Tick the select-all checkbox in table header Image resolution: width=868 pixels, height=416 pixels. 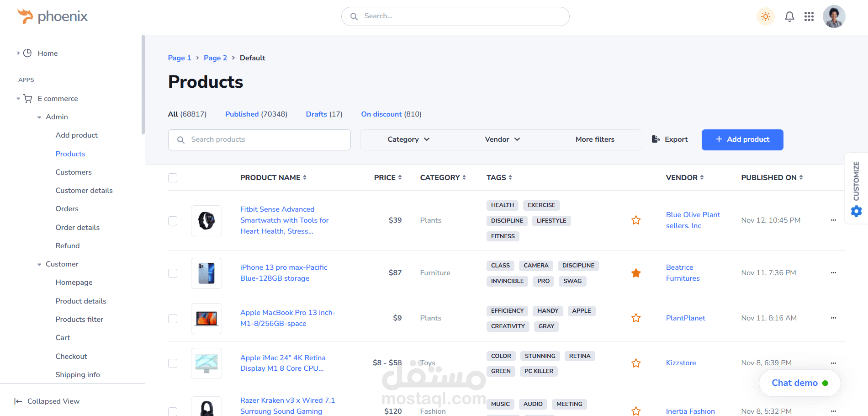[173, 178]
